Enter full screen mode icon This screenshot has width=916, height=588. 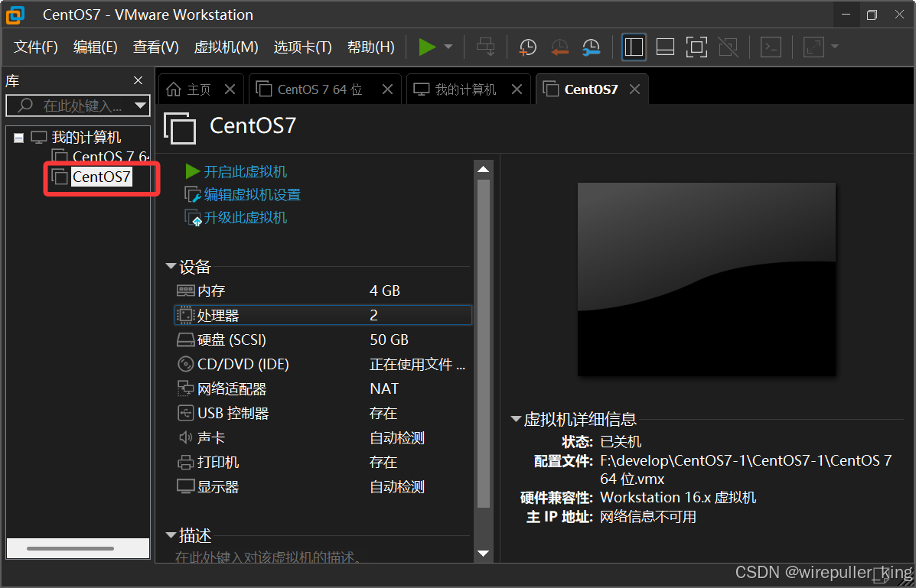(x=696, y=47)
